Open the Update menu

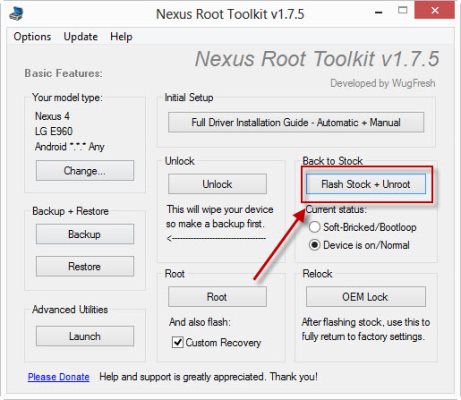(x=81, y=36)
